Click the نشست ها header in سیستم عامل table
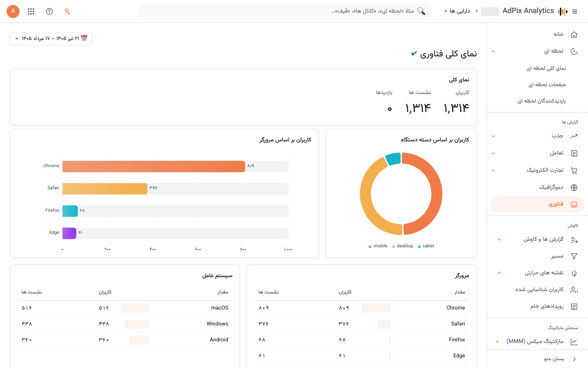 (32, 292)
